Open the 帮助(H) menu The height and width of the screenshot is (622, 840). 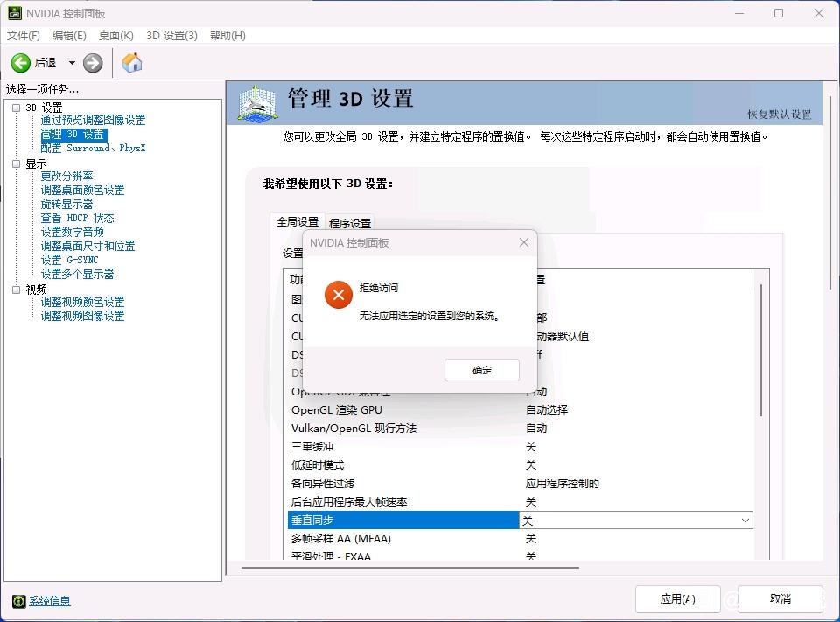227,35
